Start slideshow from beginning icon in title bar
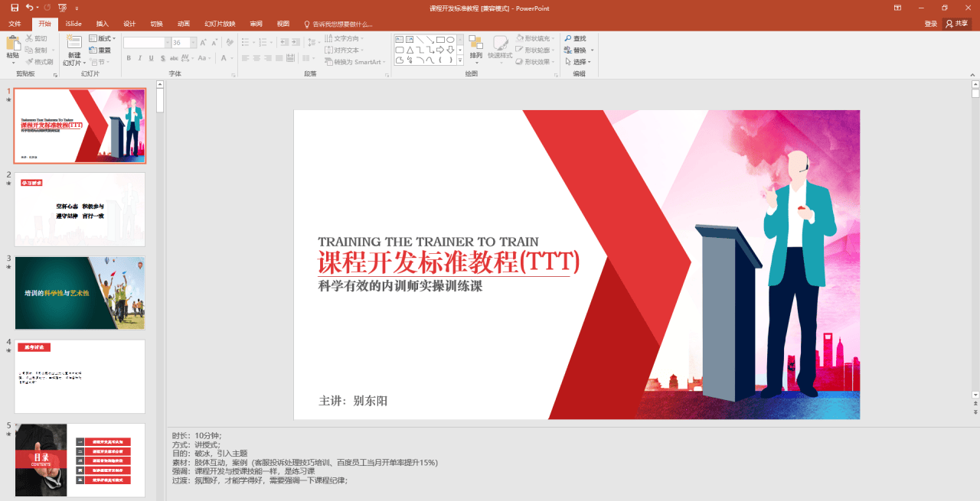Viewport: 980px width, 501px height. (x=62, y=8)
